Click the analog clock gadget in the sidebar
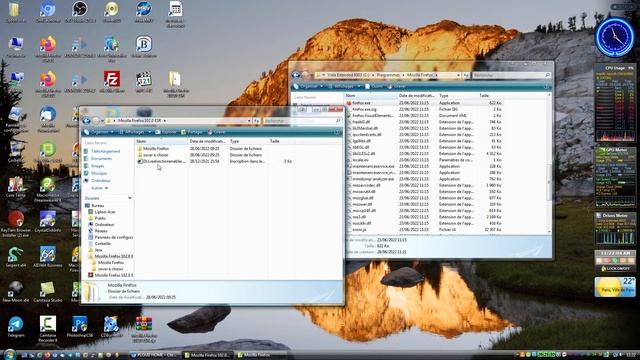The width and height of the screenshot is (640, 360). tap(614, 38)
